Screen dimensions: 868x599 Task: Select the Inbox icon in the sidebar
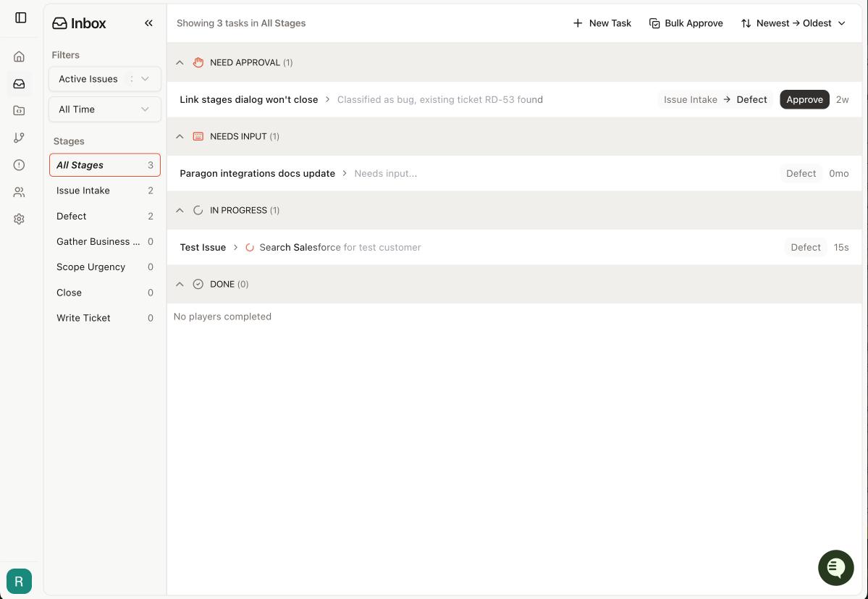click(x=19, y=83)
